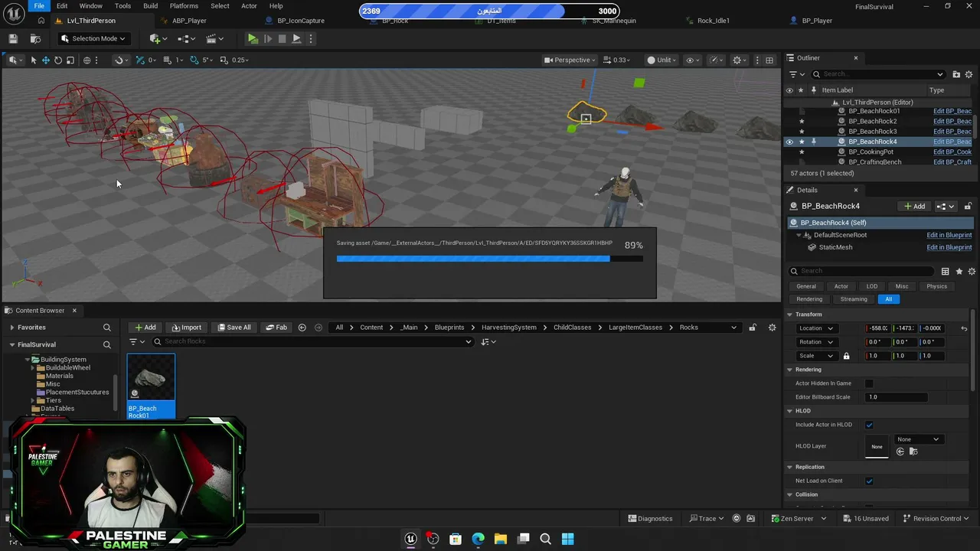Open the Edit menu
Viewport: 980px width, 551px height.
pos(62,5)
